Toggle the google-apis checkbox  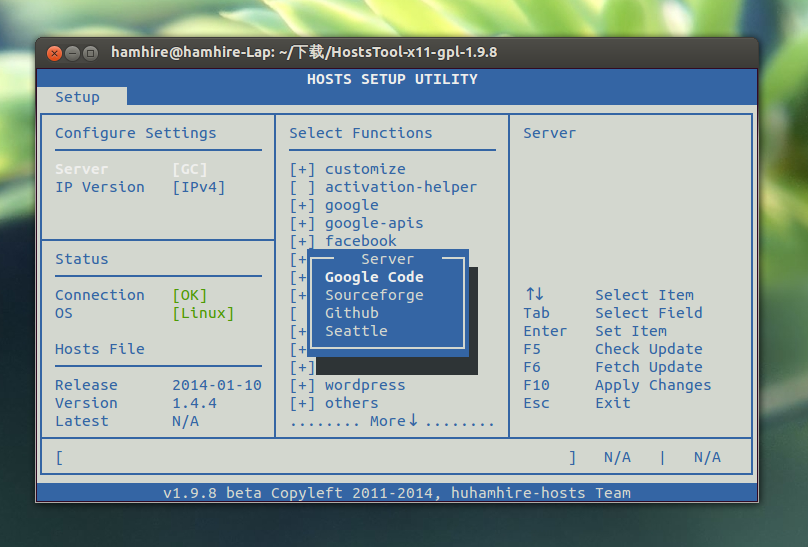click(302, 224)
